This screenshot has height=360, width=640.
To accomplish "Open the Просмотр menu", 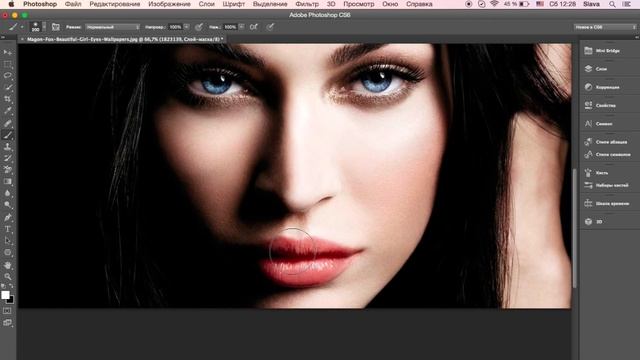I will pos(359,4).
